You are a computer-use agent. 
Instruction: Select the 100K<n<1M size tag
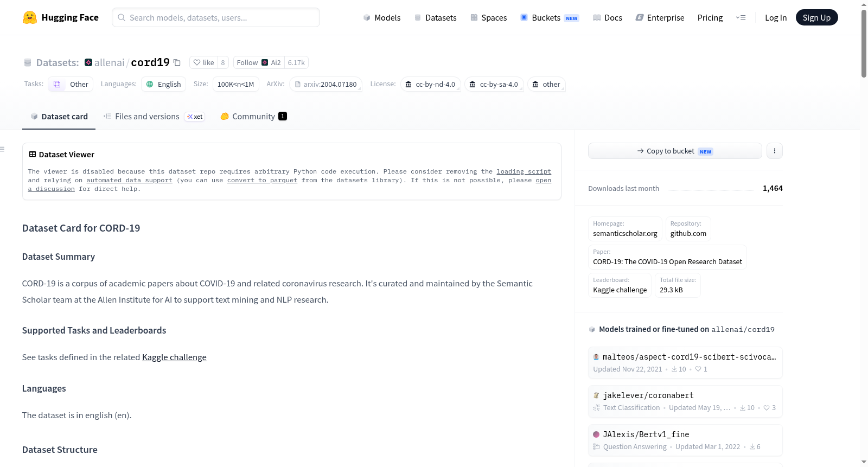point(235,84)
